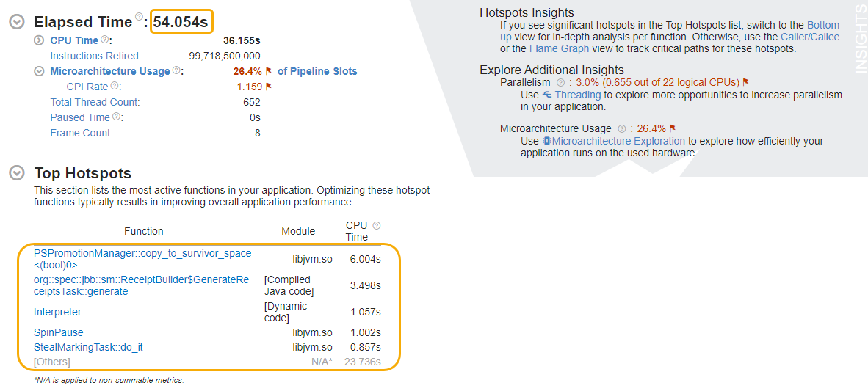The width and height of the screenshot is (868, 391).
Task: Click help icon next to Parallelism insight
Action: point(561,83)
